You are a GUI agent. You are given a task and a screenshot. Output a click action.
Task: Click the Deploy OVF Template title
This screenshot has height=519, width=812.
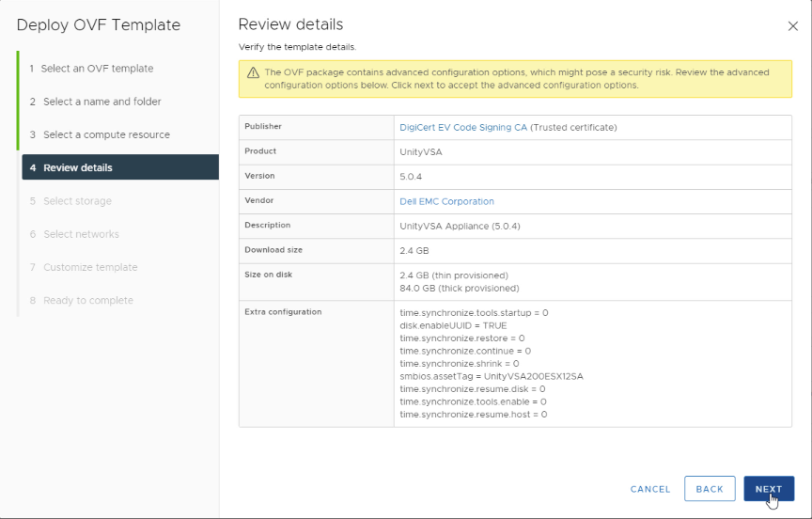[99, 24]
